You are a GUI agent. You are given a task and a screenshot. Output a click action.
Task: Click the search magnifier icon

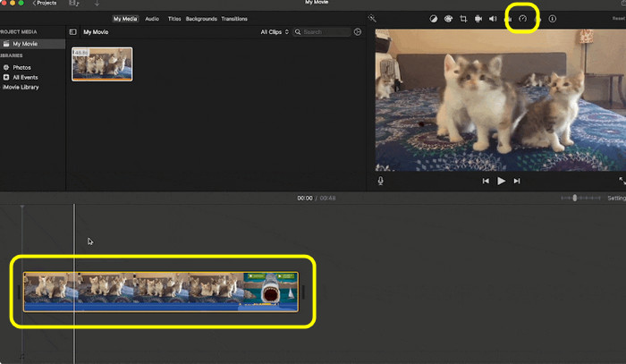(x=298, y=32)
